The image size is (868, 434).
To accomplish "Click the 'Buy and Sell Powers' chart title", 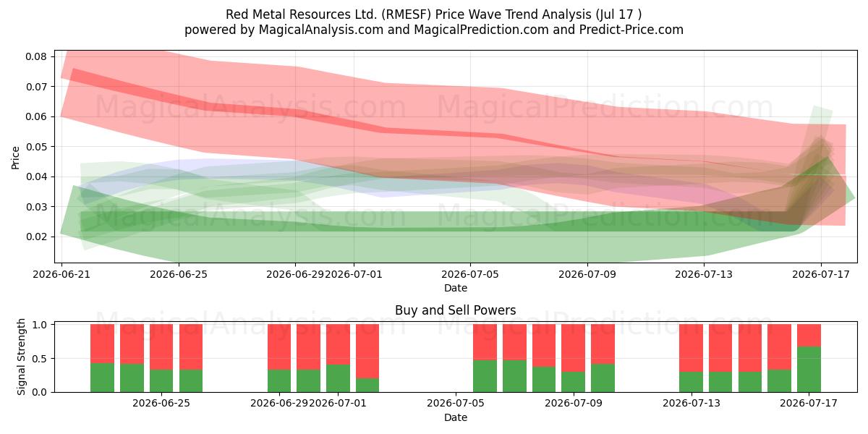I will pyautogui.click(x=456, y=310).
